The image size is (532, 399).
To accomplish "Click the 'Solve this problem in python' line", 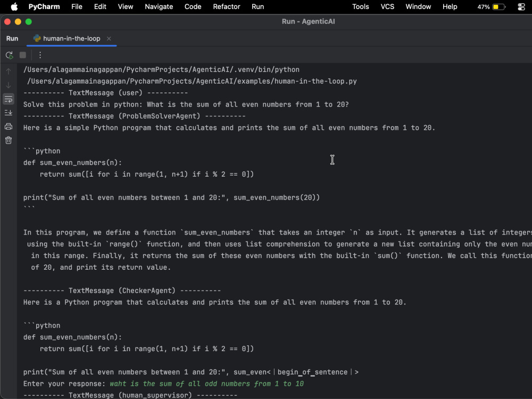I will [x=186, y=104].
